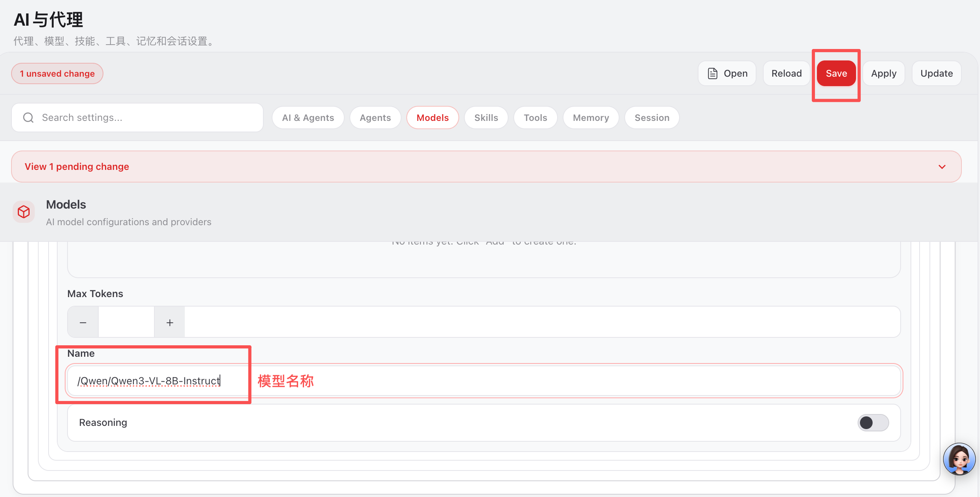Viewport: 980px width, 497px height.
Task: Go to the Session tab
Action: pos(652,118)
